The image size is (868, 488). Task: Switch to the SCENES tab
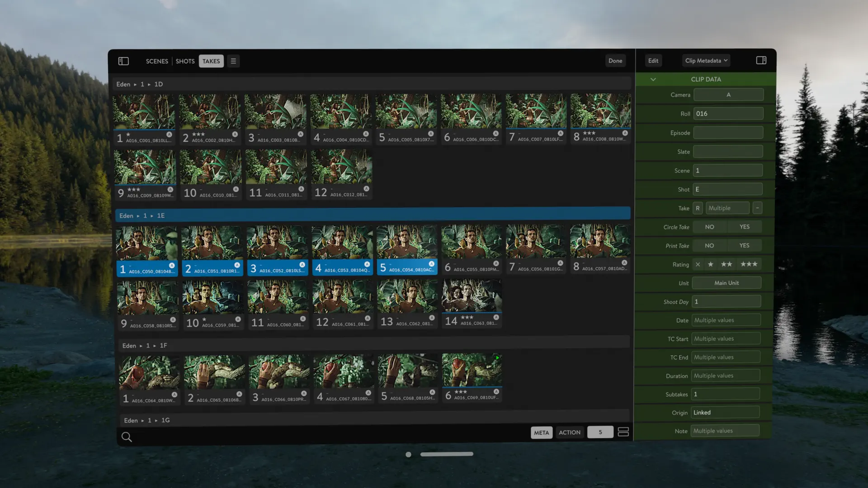tap(157, 61)
